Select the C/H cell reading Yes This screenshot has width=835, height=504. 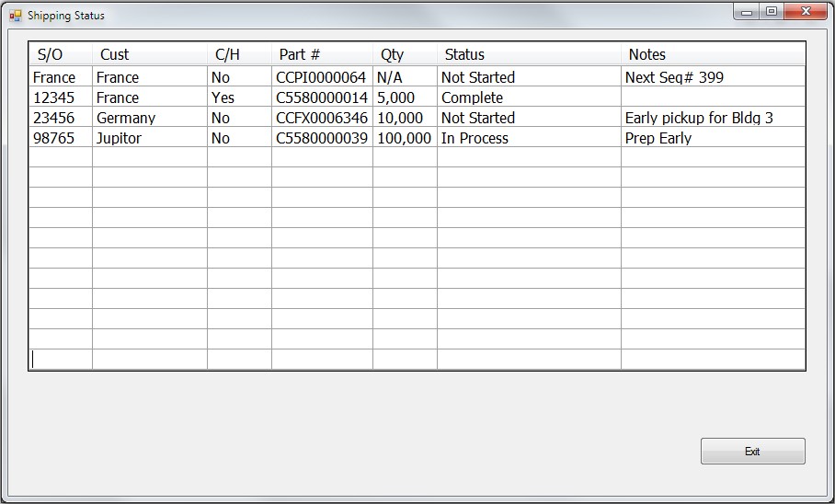(x=240, y=97)
